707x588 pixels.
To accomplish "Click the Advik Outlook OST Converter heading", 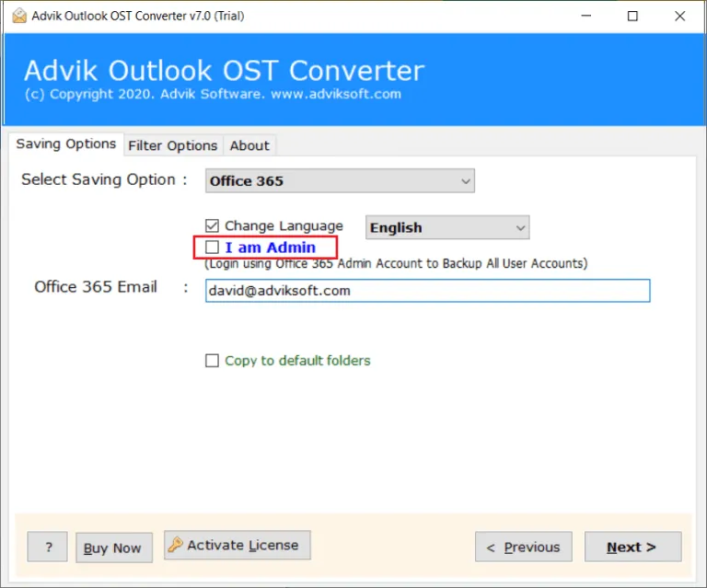I will [x=224, y=70].
